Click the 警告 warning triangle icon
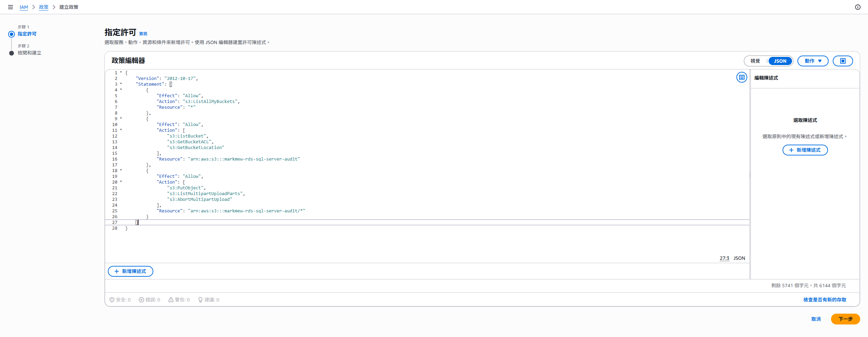The width and height of the screenshot is (868, 337). pyautogui.click(x=171, y=300)
